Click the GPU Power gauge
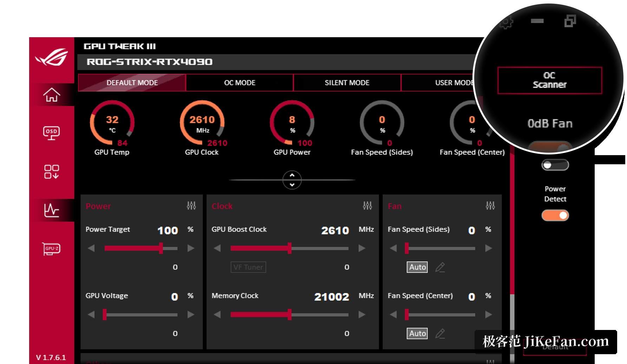Screen dimensions: 627x364 coord(292,123)
